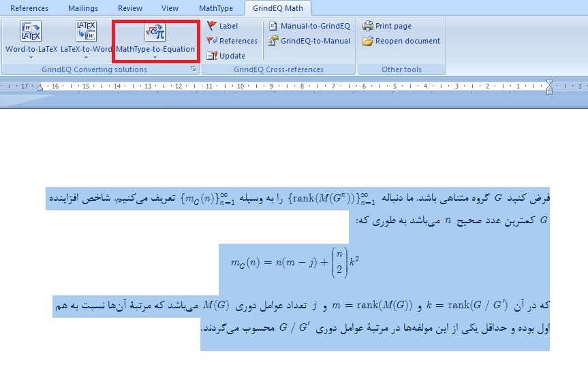Click the horizontal ruler at mark 8
Viewport: 588px width, 377px height.
[x=302, y=86]
